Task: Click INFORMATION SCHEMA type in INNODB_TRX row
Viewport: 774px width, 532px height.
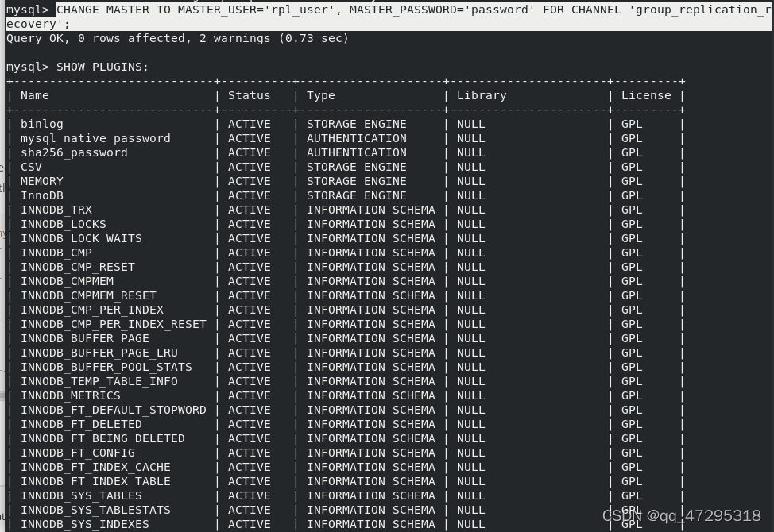Action: click(x=371, y=210)
